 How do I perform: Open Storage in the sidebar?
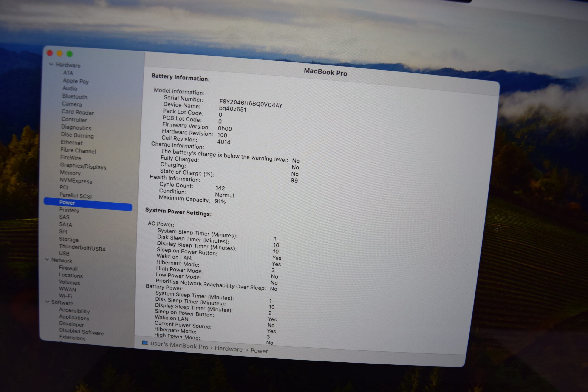tap(69, 239)
